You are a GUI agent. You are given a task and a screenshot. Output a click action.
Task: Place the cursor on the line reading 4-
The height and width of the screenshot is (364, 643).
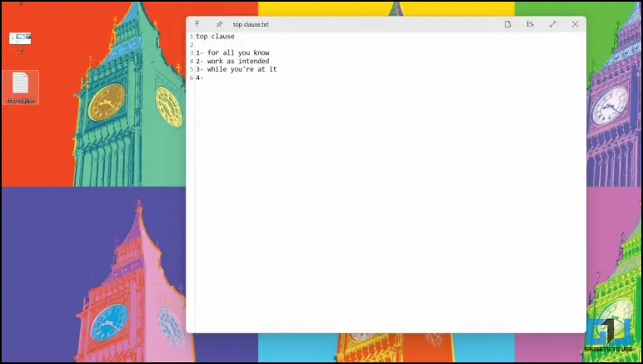(x=200, y=77)
